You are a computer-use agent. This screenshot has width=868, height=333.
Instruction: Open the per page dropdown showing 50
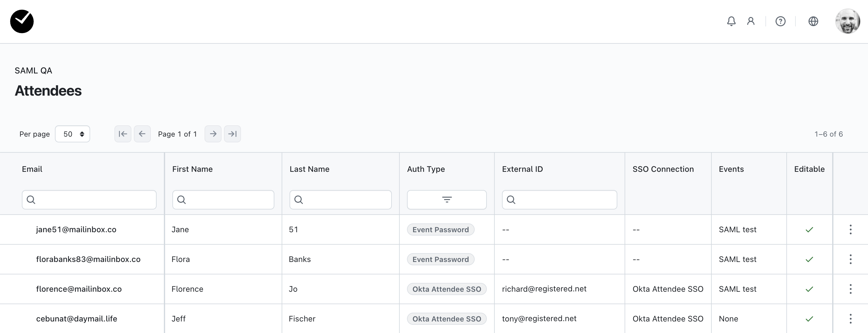73,134
